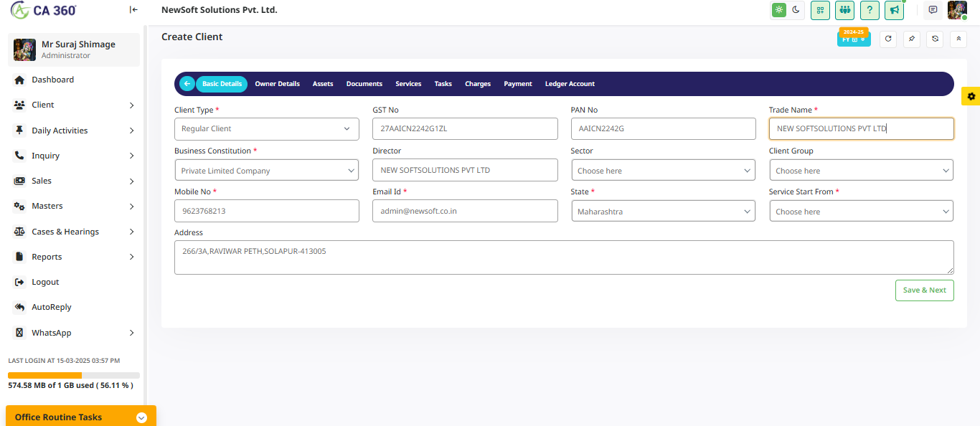Open the apps grid shortcut icon
Viewport: 980px width, 426px height.
point(820,10)
